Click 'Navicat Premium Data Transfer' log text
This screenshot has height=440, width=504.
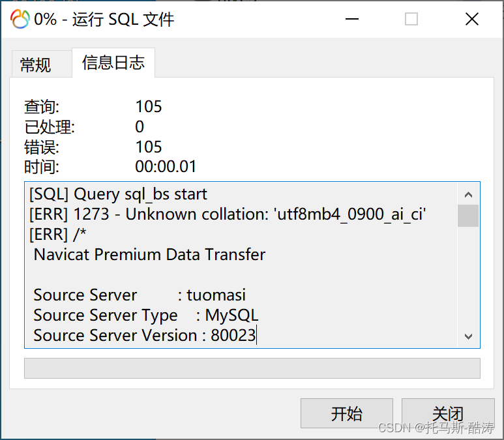point(149,255)
